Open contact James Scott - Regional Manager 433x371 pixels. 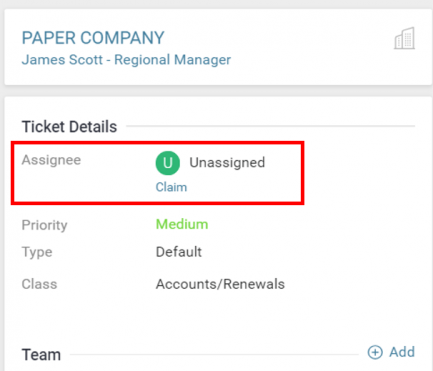click(x=126, y=60)
